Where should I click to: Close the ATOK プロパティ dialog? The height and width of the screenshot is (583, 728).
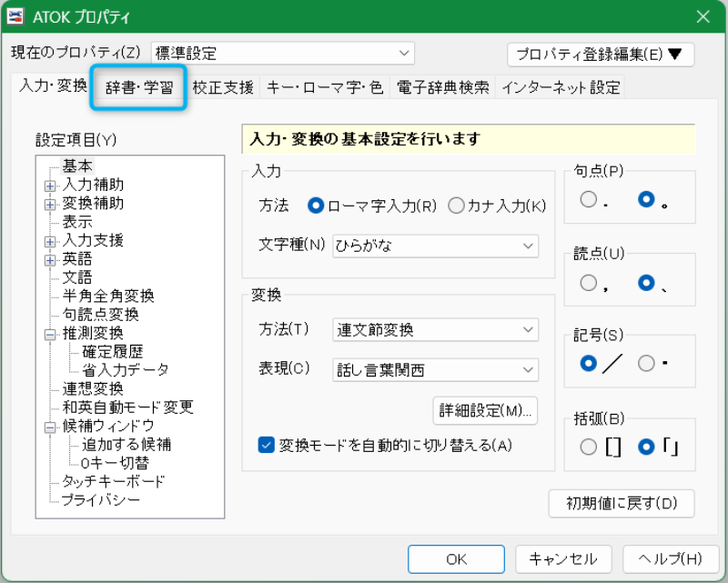click(x=703, y=16)
